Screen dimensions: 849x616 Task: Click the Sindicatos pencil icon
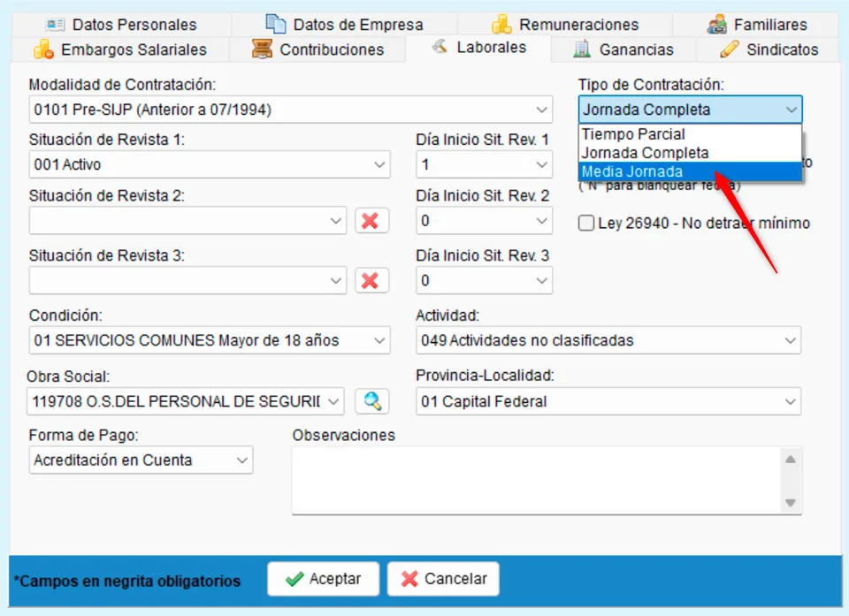click(x=730, y=49)
